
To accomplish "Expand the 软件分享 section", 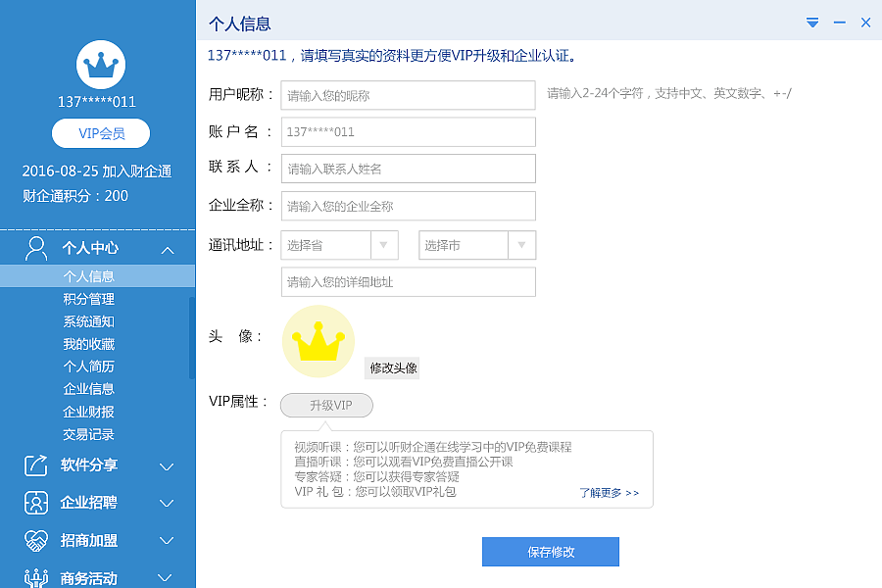I will [166, 465].
